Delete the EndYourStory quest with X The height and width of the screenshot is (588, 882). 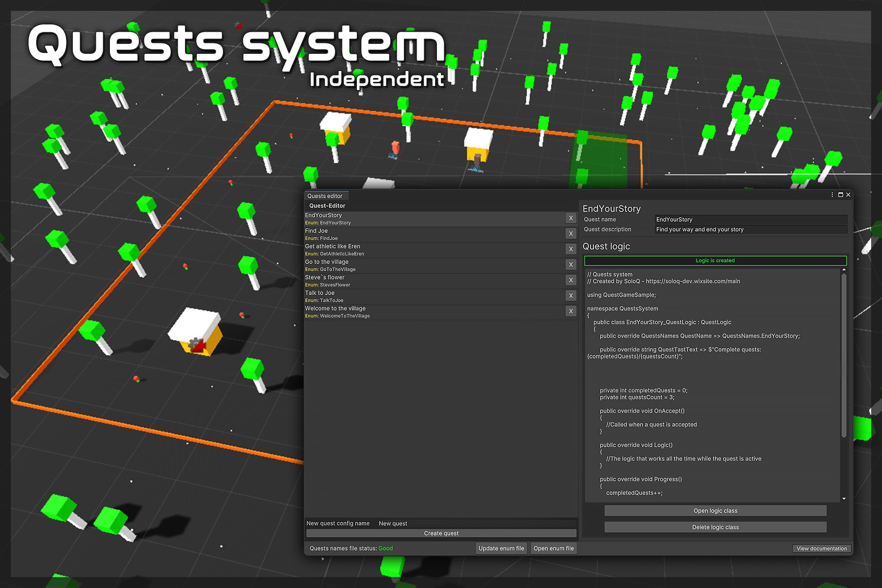click(x=571, y=218)
